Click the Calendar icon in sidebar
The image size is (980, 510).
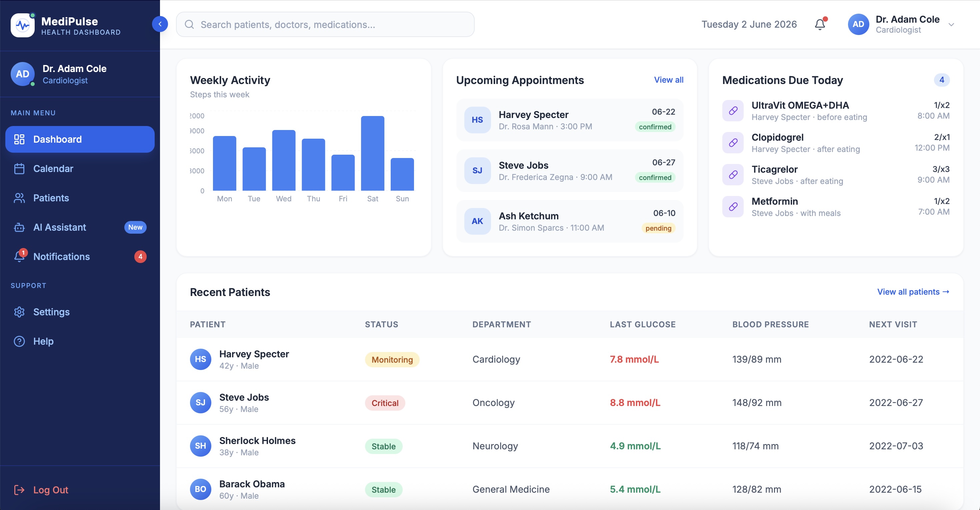[19, 168]
